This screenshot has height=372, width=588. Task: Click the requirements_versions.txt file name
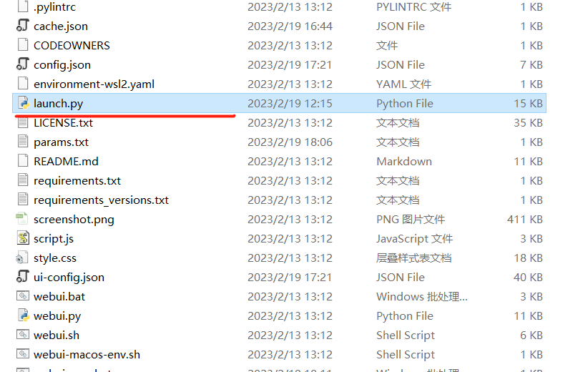coord(102,200)
